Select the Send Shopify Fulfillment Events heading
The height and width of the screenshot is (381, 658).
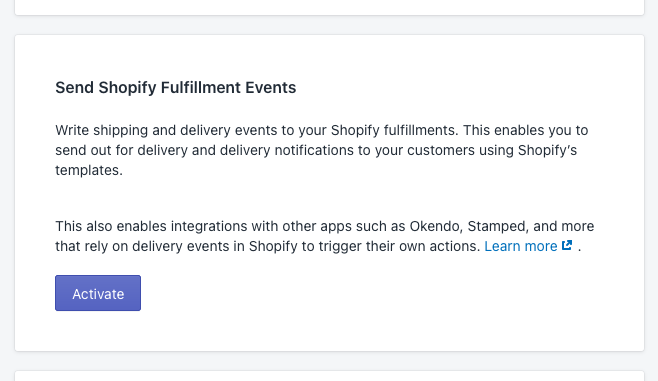175,88
